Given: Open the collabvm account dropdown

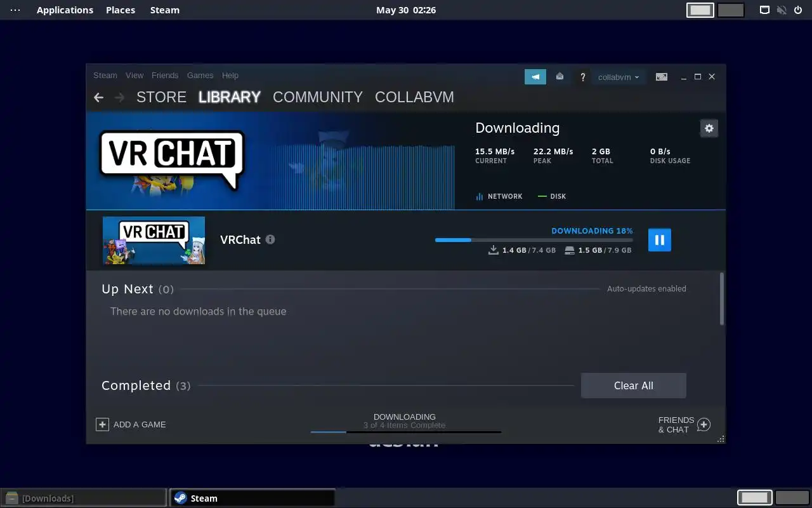Looking at the screenshot, I should [x=619, y=77].
